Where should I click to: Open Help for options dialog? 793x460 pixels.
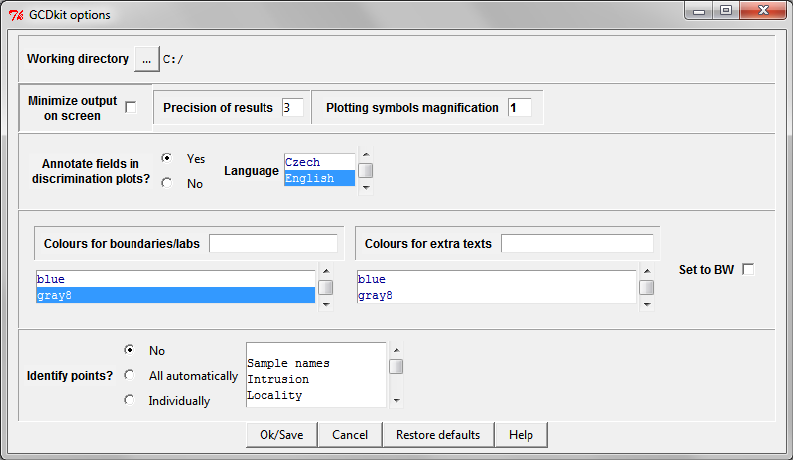tap(521, 435)
